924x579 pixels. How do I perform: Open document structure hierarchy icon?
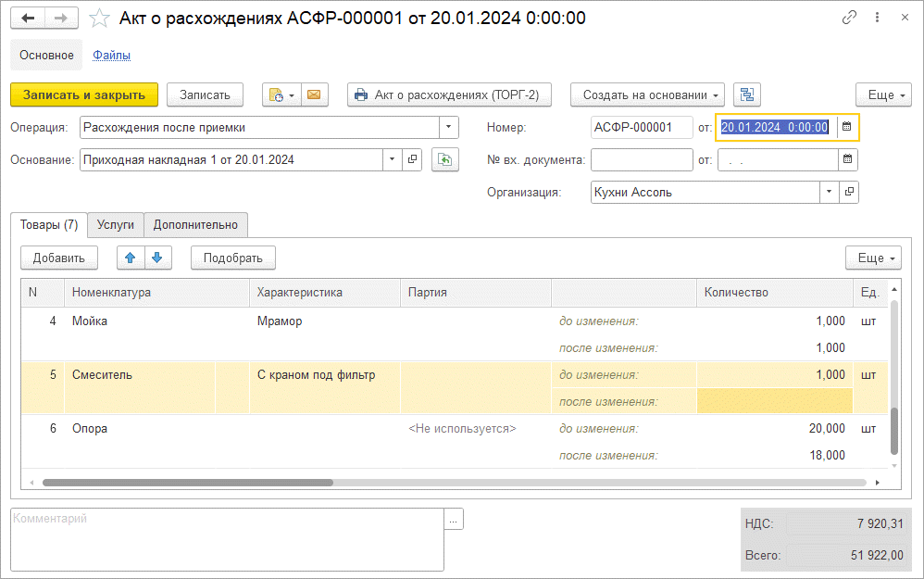(x=746, y=94)
